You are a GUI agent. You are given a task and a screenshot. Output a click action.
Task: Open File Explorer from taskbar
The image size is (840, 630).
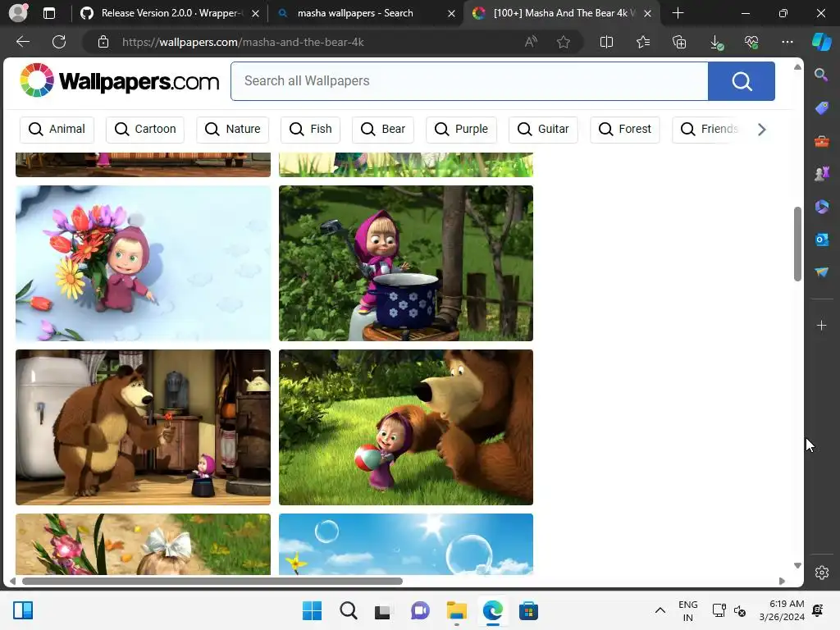point(456,610)
